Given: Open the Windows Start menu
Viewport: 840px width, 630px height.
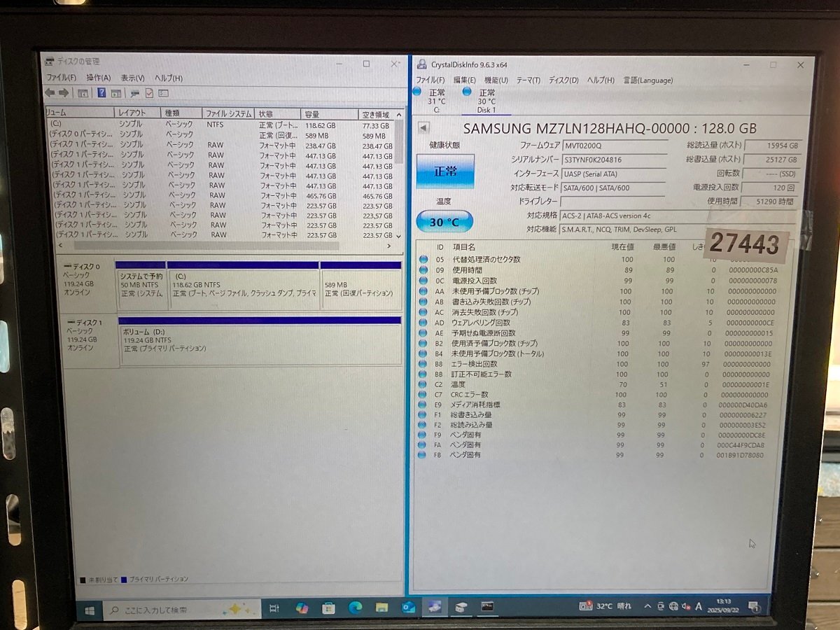Looking at the screenshot, I should point(90,610).
